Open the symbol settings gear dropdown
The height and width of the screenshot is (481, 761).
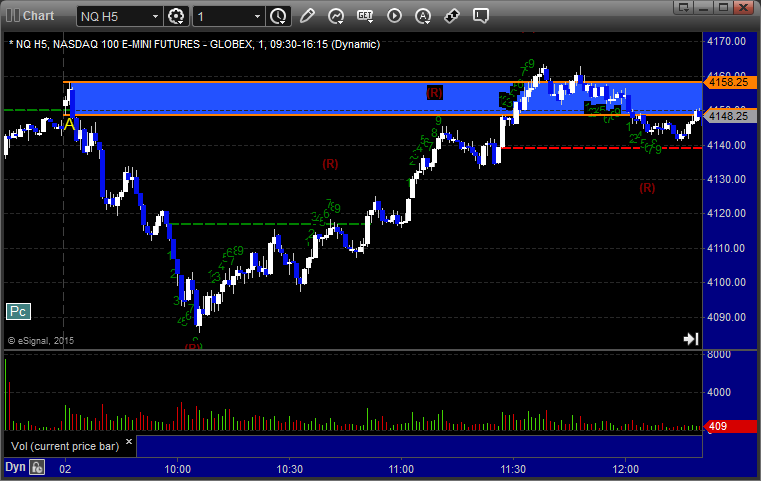176,17
